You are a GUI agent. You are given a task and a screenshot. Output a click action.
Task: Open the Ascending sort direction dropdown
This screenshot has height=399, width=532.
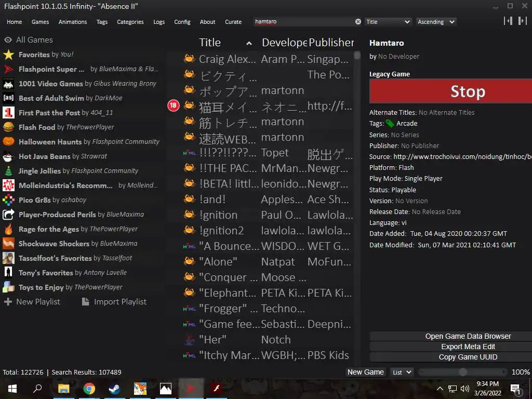[x=436, y=22]
